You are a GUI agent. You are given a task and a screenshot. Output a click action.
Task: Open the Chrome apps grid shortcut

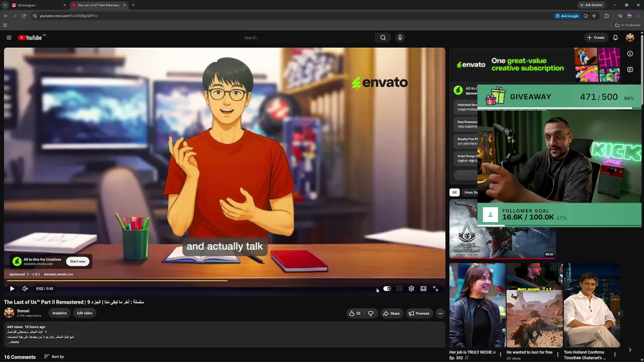5,25
